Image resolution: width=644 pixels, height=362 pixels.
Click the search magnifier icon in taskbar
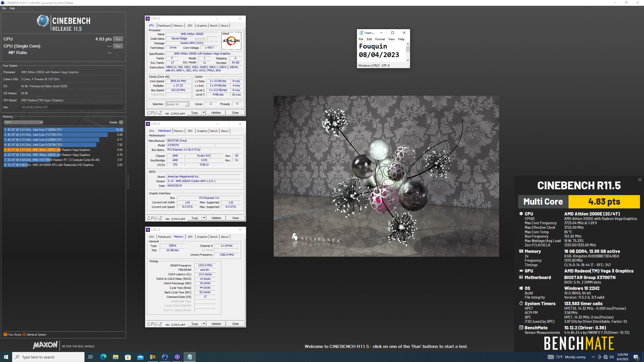pos(17,357)
